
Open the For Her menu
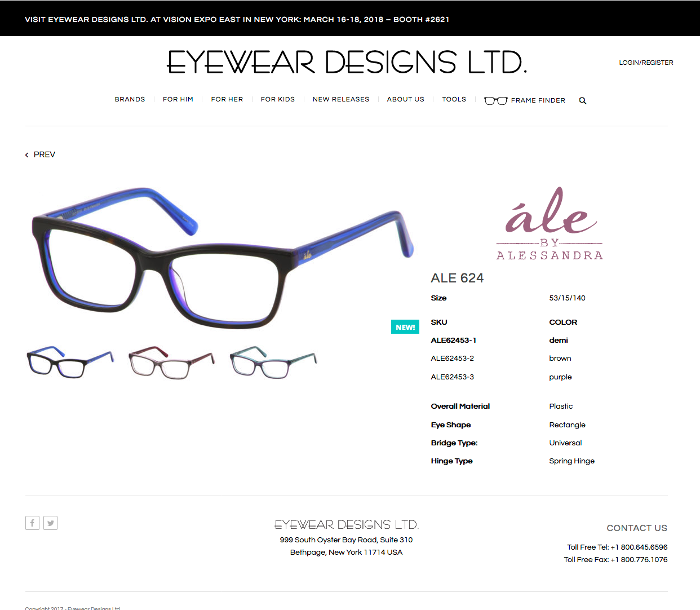[227, 99]
